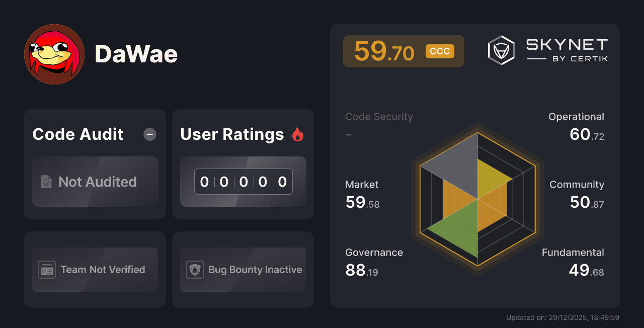
Task: Toggle the Bug Bounty Inactive status
Action: [x=243, y=269]
